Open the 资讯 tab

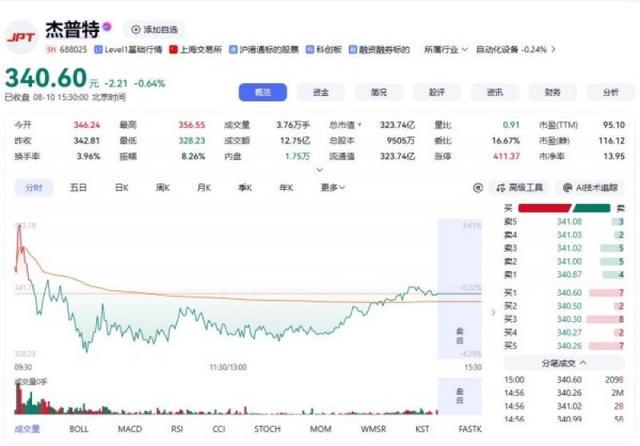495,92
